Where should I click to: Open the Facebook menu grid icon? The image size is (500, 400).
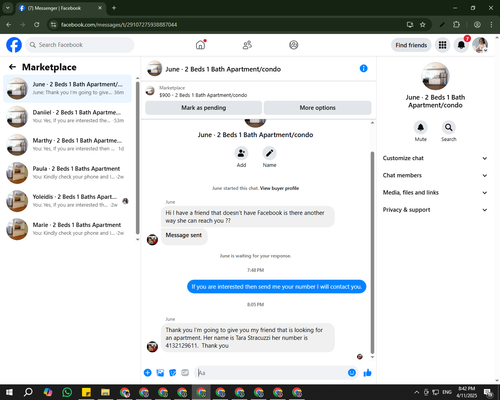tap(442, 45)
